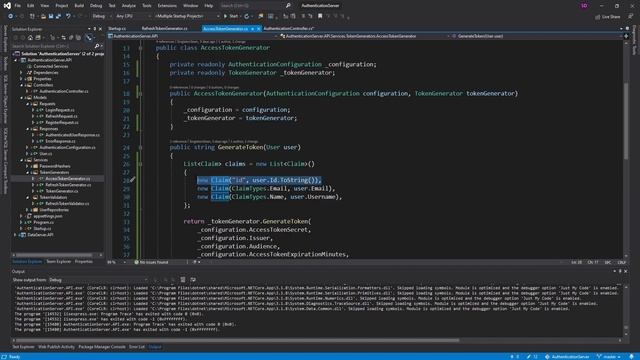
Task: Click the restart/refresh icon next to Start
Action: click(247, 16)
